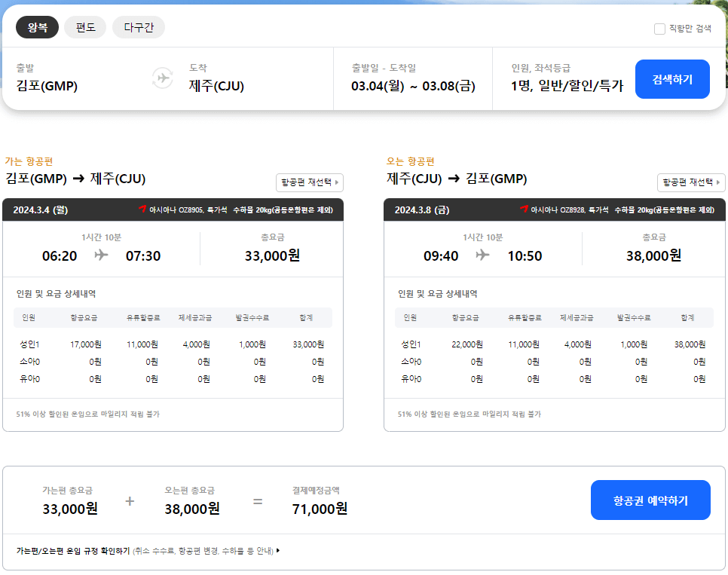This screenshot has width=728, height=575.
Task: Select the 편도 trip type option
Action: 85,26
